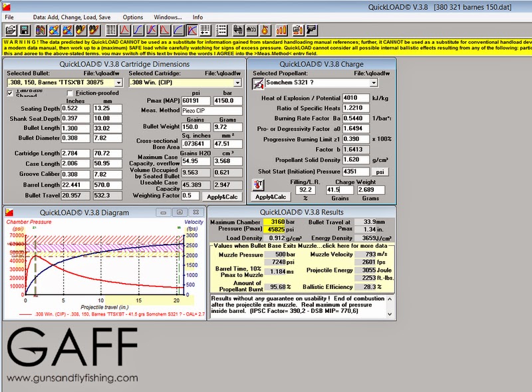
Task: Click the Charge Weight grains field 41.5
Action: 340,190
